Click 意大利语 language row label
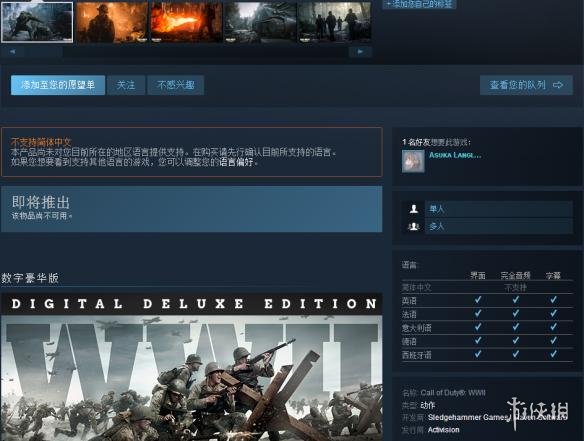 pos(416,328)
